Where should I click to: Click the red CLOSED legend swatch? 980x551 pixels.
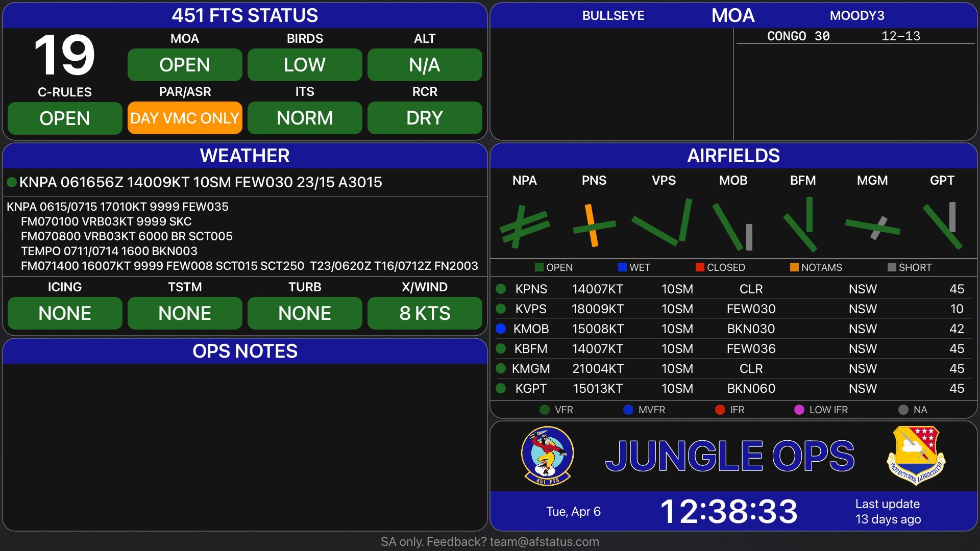[700, 267]
